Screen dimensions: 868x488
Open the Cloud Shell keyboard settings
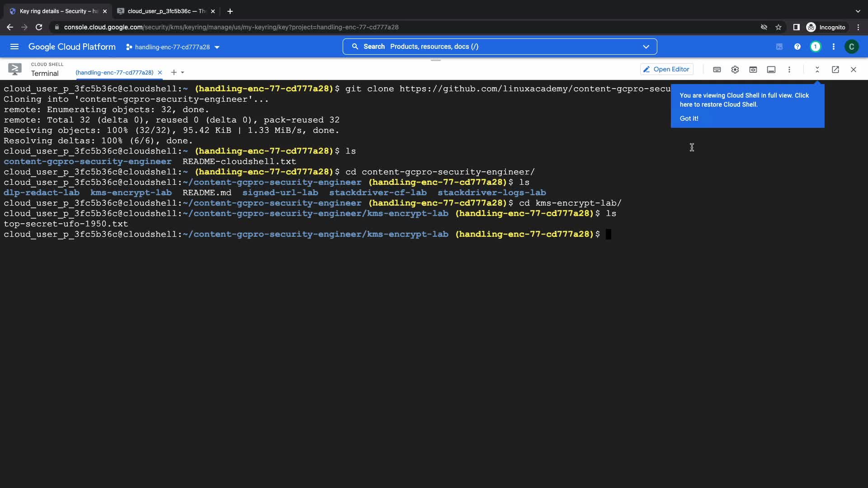pos(717,70)
